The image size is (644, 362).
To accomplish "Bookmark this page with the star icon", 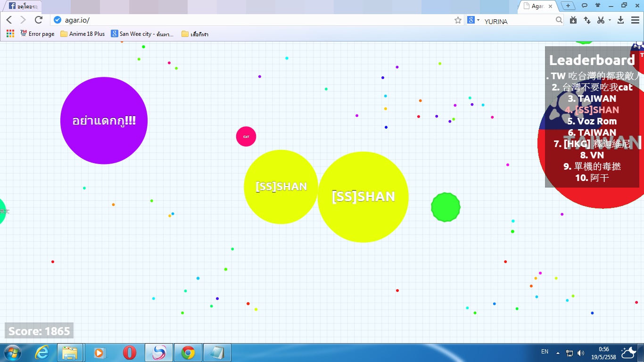I will coord(458,20).
